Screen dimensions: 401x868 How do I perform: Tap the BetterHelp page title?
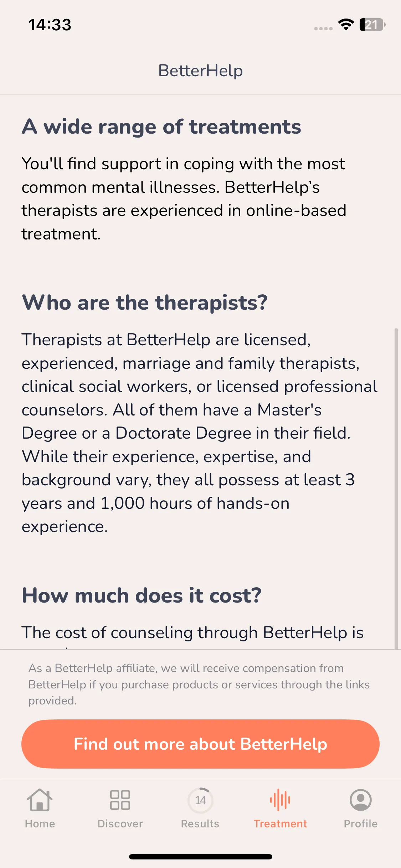(200, 71)
